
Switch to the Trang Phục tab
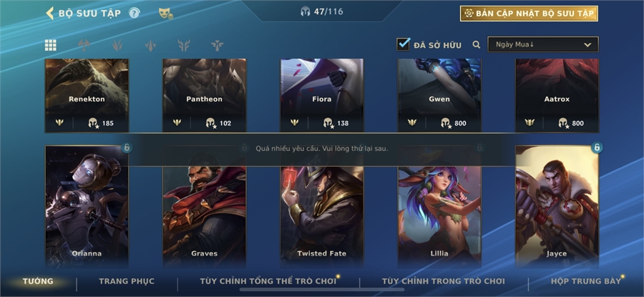tap(127, 281)
